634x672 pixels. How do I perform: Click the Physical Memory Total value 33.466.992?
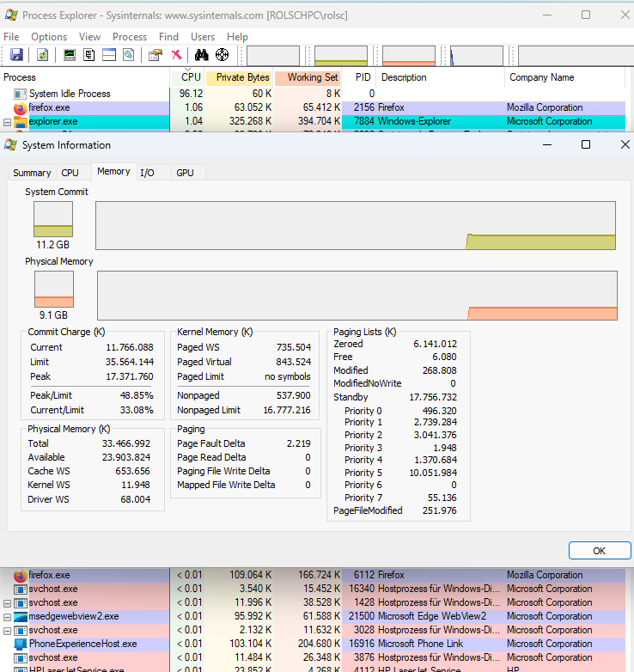(x=126, y=443)
